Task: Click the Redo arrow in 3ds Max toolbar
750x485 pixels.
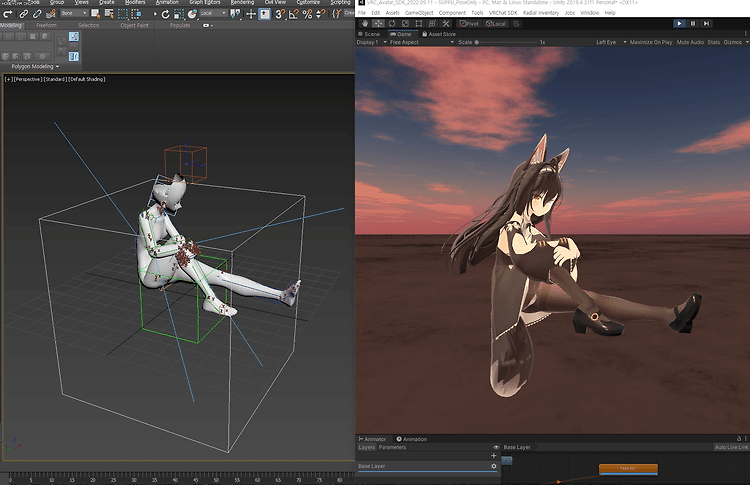Action: (x=8, y=14)
